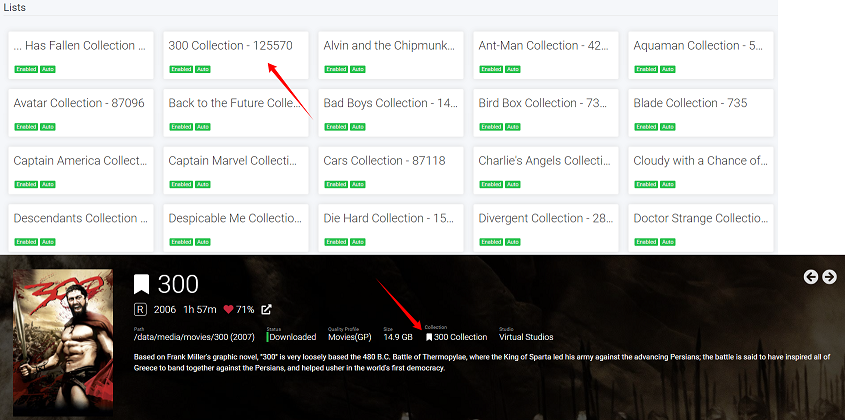Select the Back to the Future Collection card
The width and height of the screenshot is (845, 420).
point(236,112)
